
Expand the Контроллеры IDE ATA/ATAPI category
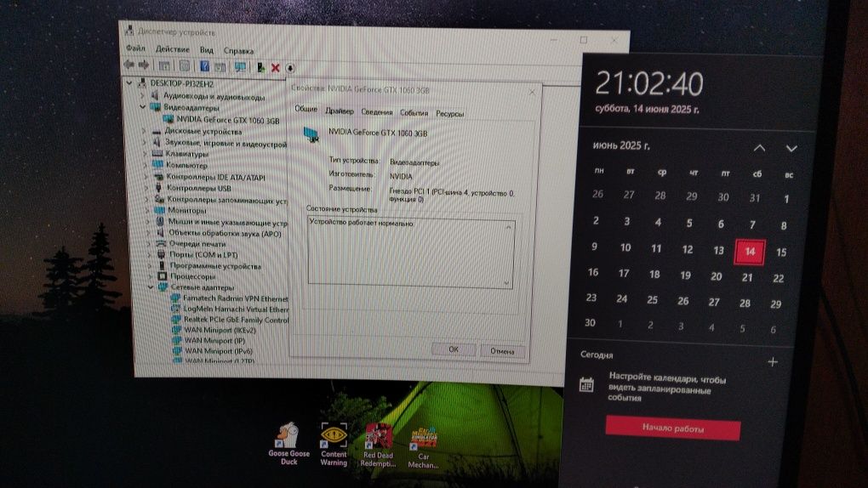click(146, 177)
